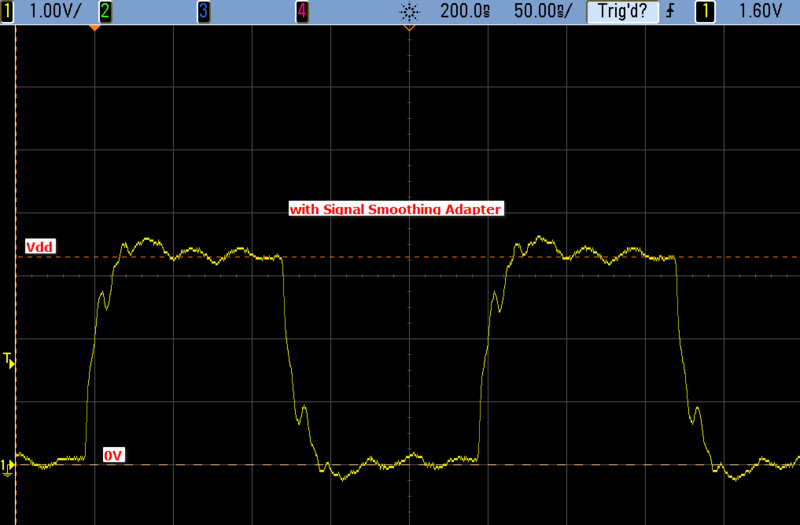
Task: Click the 1.60V trigger level value
Action: (x=760, y=11)
